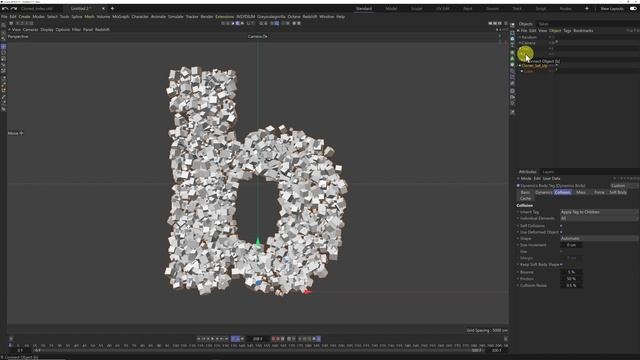Open the Soft Body tab of the tag
Screen dimensions: 640x360
[618, 192]
